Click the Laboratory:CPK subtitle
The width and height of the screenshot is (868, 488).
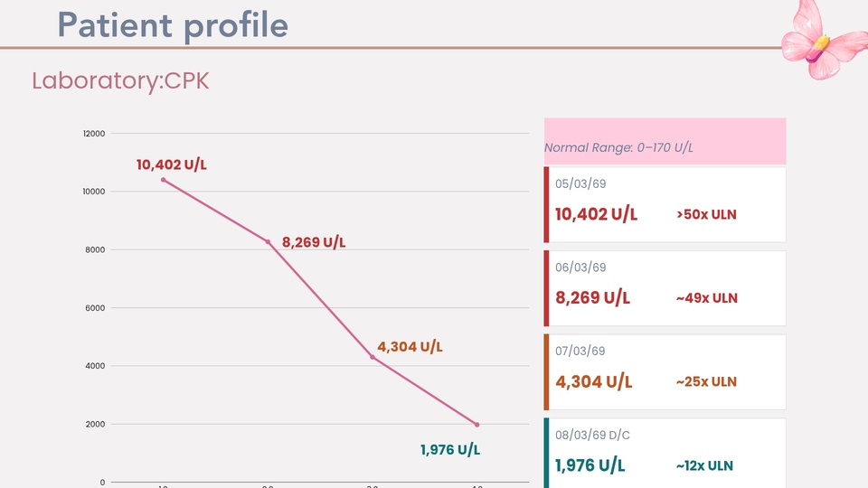[120, 80]
